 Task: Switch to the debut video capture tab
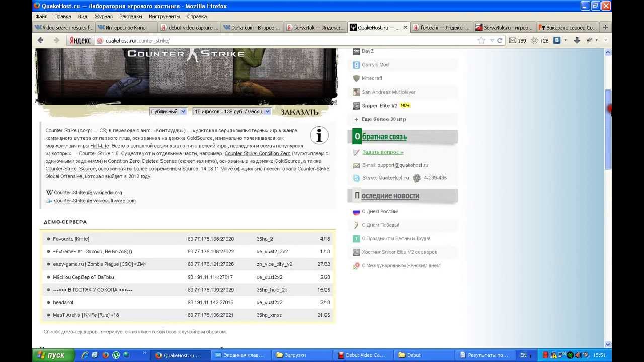189,28
